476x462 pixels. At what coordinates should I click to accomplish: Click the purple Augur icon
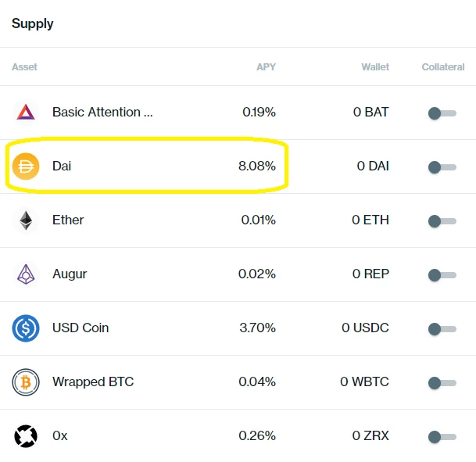[x=26, y=274]
